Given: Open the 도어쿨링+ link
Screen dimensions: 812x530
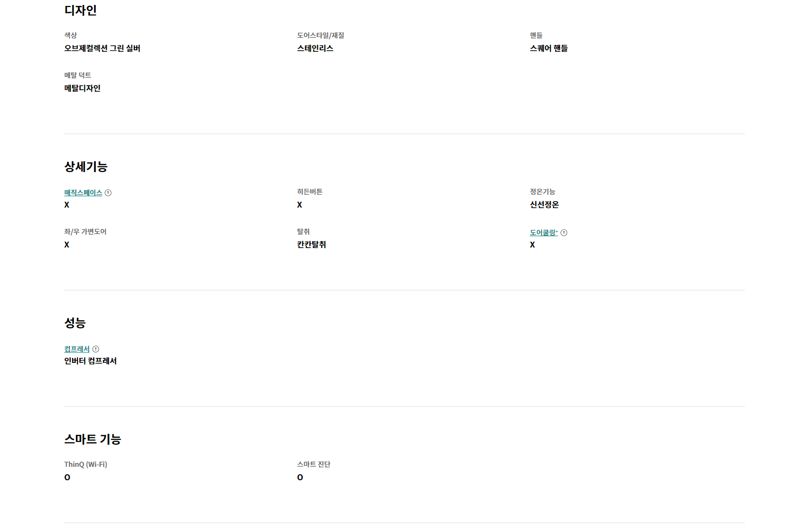Looking at the screenshot, I should (544, 233).
